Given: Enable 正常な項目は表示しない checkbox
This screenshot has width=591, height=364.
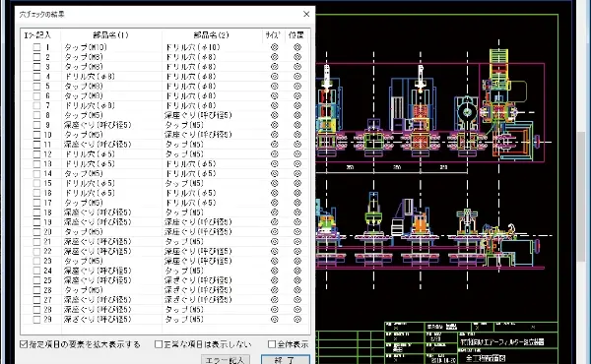Looking at the screenshot, I should click(159, 344).
